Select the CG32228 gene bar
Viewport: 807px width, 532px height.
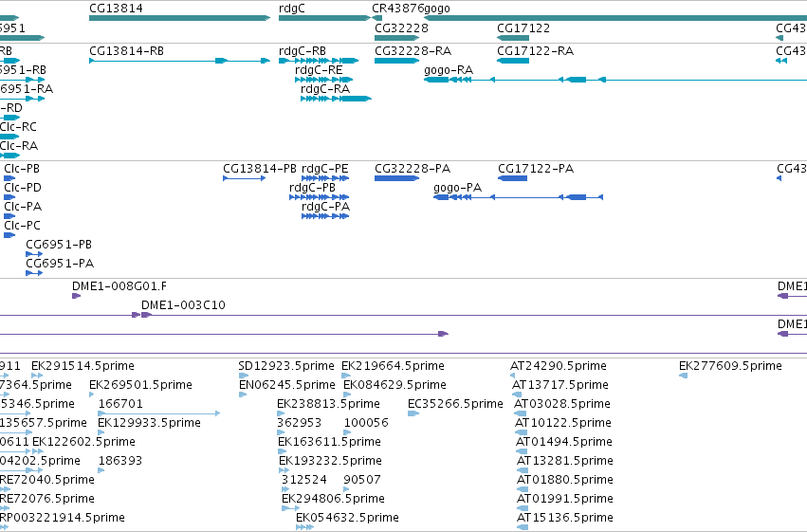(x=396, y=38)
